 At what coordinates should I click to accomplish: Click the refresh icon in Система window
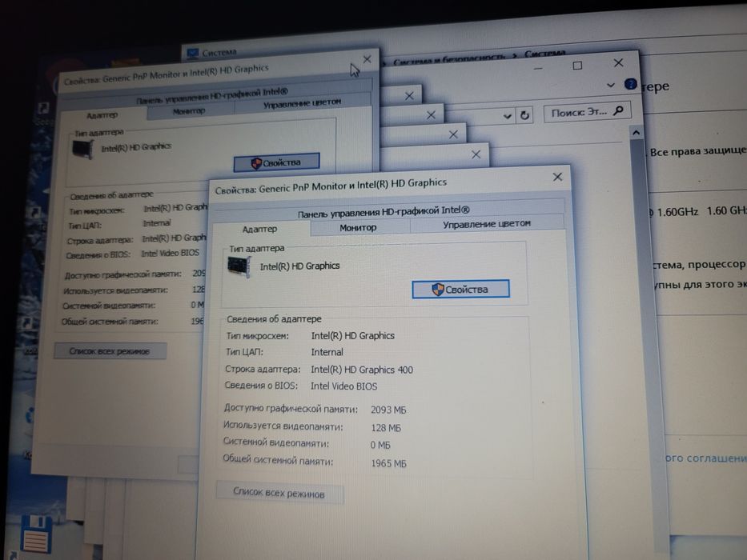[x=524, y=115]
